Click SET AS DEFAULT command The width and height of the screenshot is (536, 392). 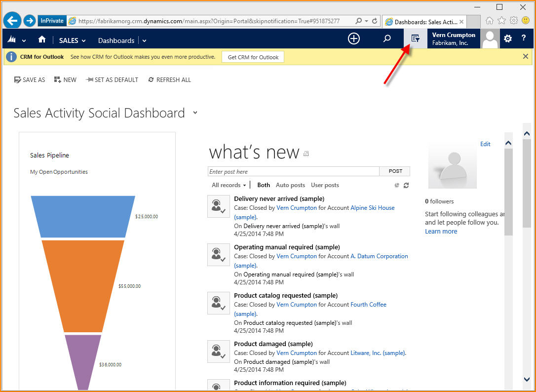tap(112, 80)
